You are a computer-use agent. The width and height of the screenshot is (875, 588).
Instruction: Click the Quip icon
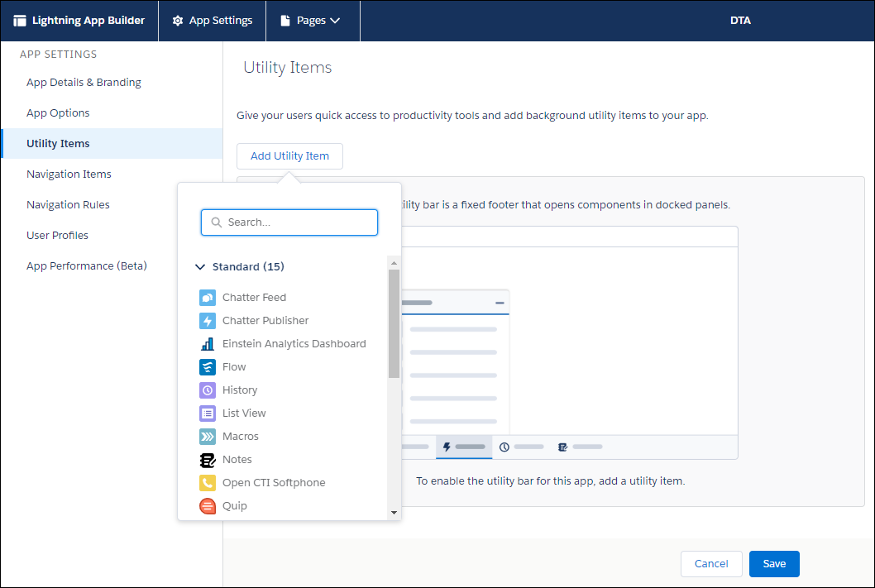point(208,506)
